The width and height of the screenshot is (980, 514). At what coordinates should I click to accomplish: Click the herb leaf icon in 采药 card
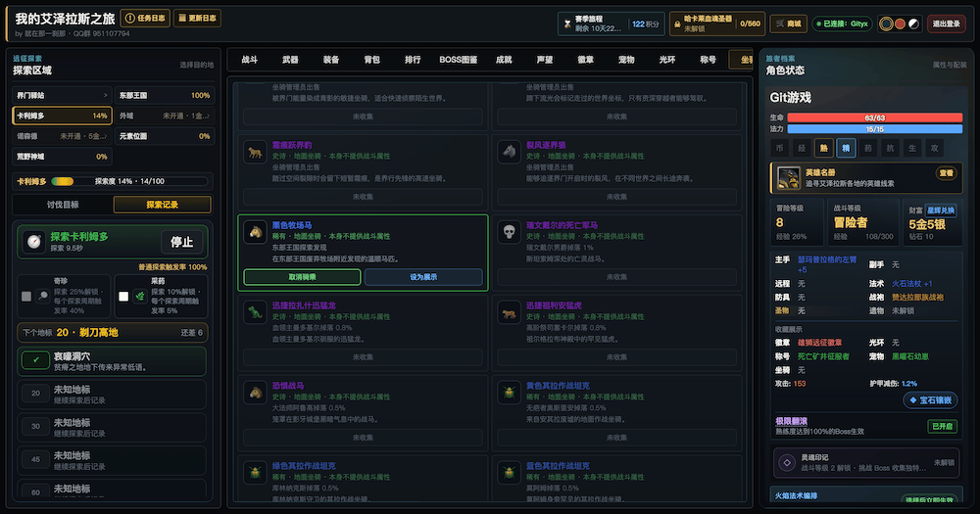(x=140, y=296)
